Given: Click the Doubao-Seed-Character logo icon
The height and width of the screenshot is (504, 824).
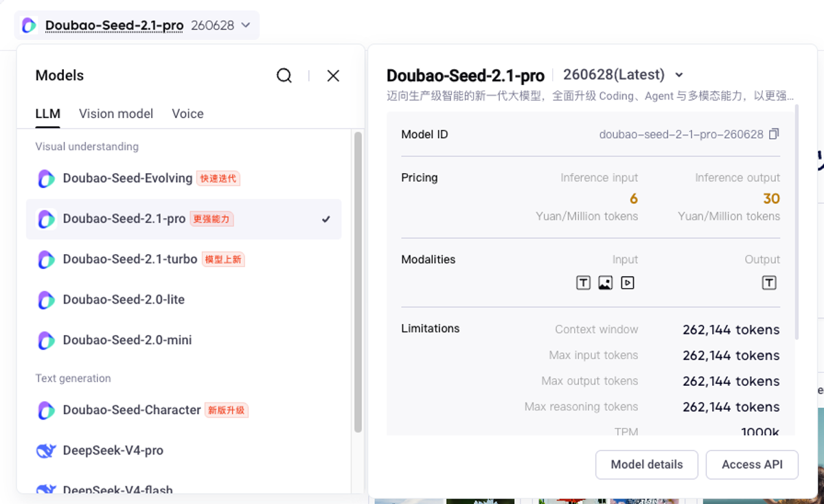Looking at the screenshot, I should (x=46, y=411).
